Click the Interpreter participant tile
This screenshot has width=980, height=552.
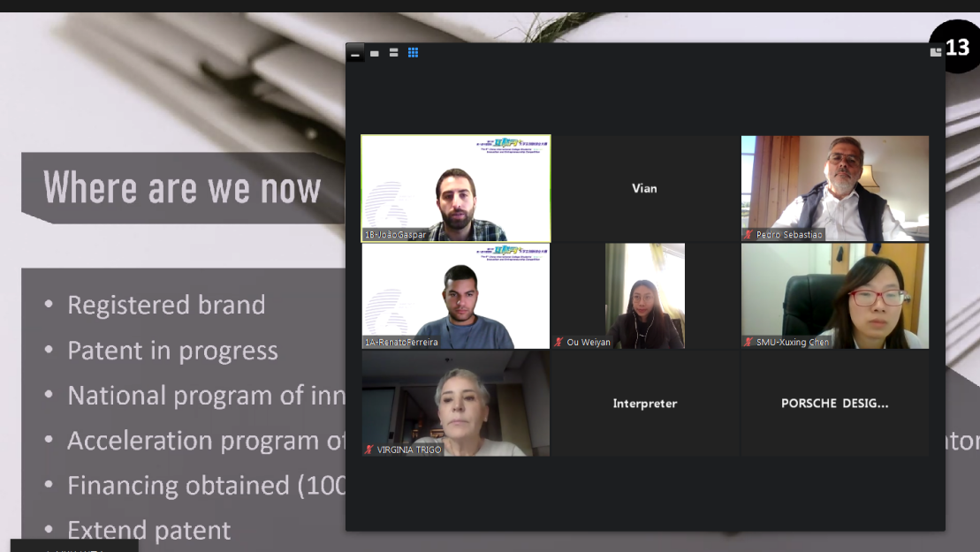(x=645, y=404)
